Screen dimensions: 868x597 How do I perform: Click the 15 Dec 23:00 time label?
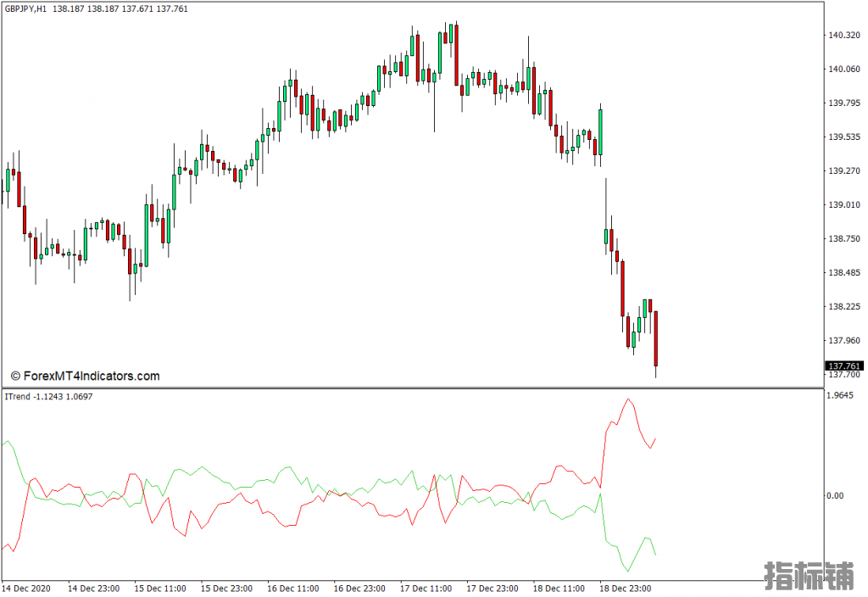click(x=226, y=589)
